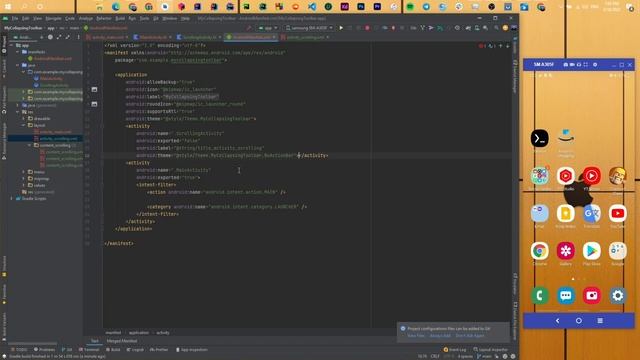Collapse the layout folder
640x360 pixels.
point(24,125)
